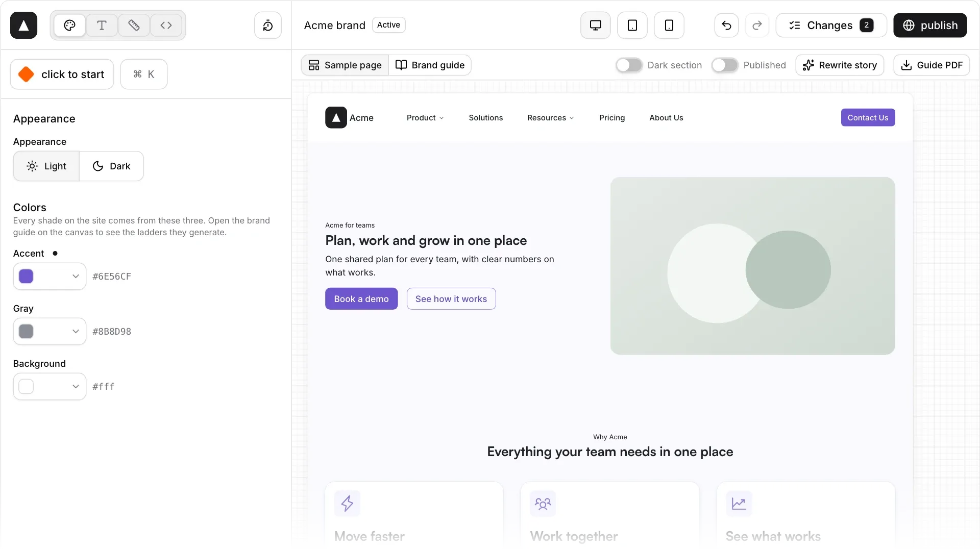The image size is (980, 551).
Task: Click the Contact Us button
Action: tap(868, 117)
